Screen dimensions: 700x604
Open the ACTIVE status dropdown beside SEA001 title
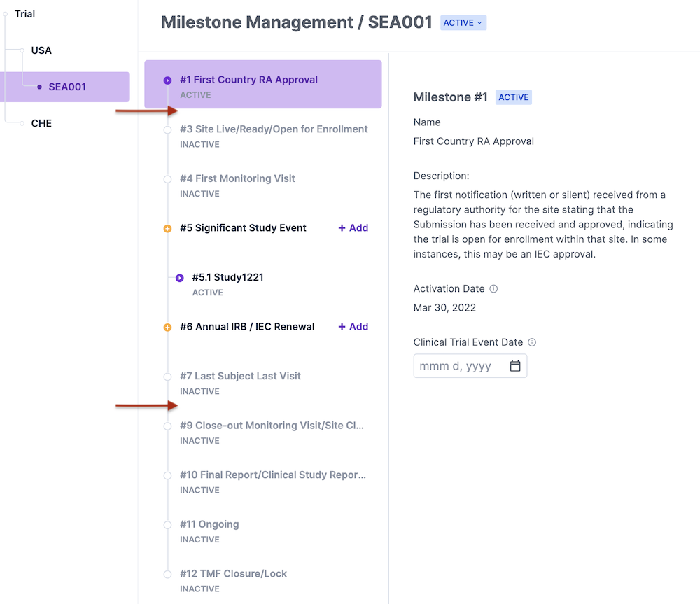[463, 23]
